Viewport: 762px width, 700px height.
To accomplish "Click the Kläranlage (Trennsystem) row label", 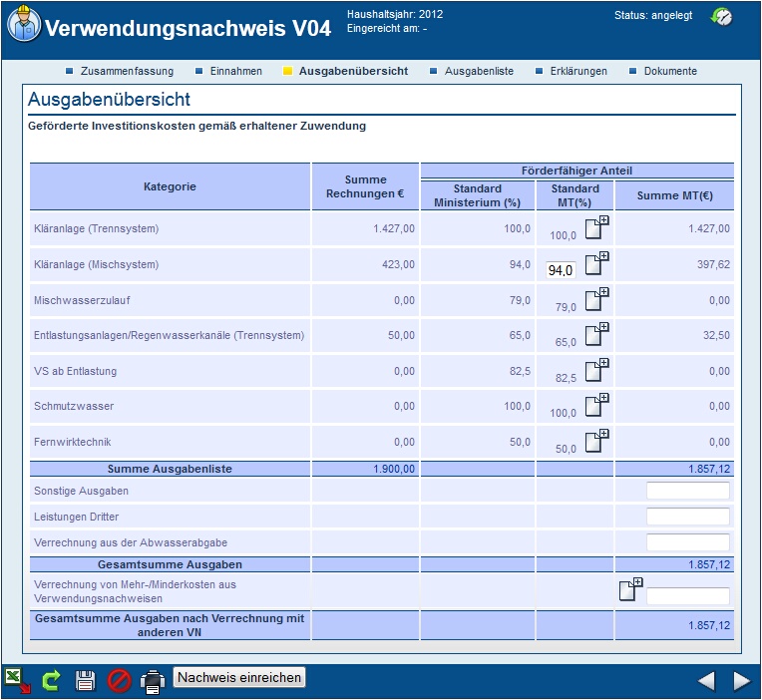I will point(96,228).
